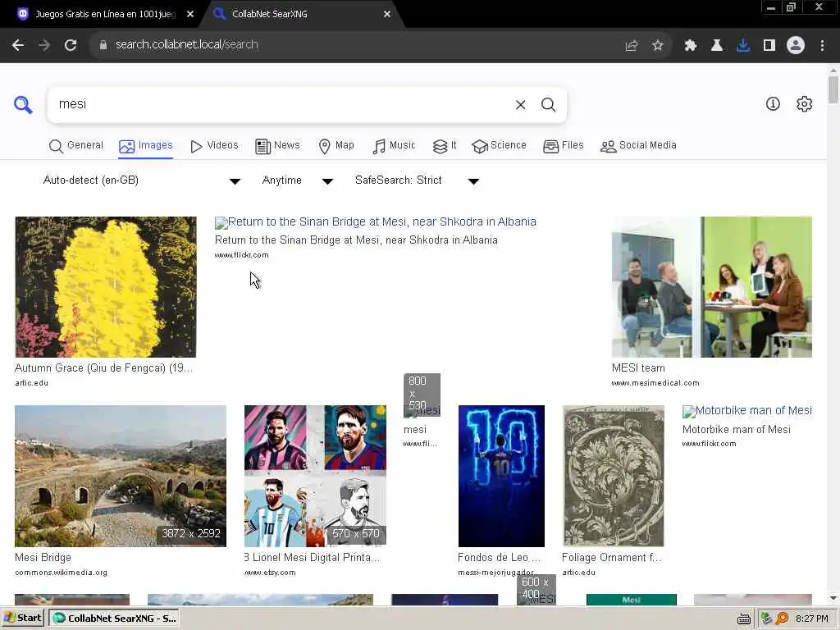Open Autumn Grace yellow tree image
This screenshot has width=840, height=630.
tap(106, 287)
